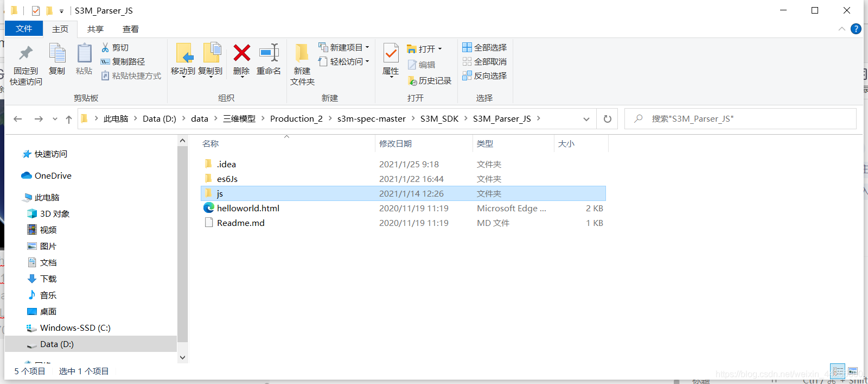The width and height of the screenshot is (868, 384).
Task: Rename (重命名) the selected item
Action: [269, 60]
